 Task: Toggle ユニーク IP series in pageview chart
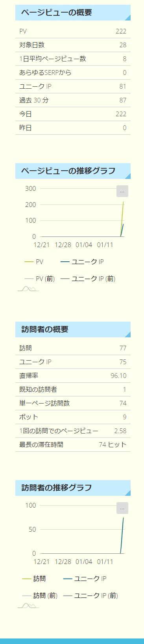coord(82,262)
